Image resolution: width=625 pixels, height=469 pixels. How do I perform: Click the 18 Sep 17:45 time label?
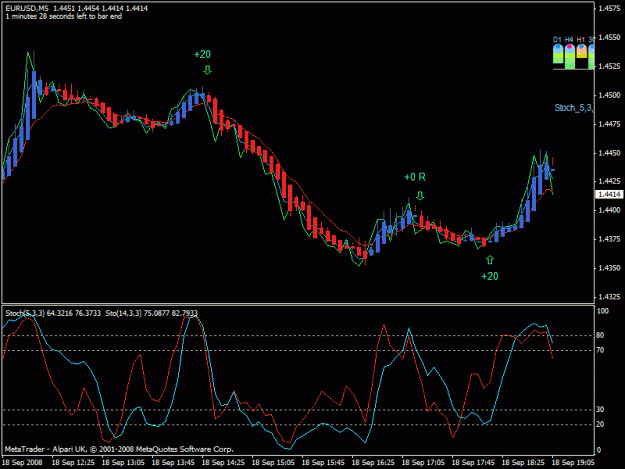[473, 463]
